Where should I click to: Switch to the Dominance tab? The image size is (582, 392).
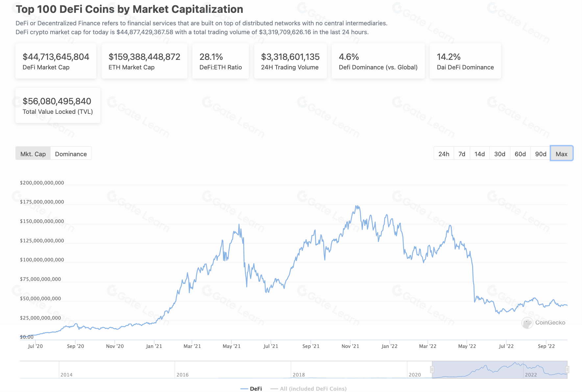71,154
